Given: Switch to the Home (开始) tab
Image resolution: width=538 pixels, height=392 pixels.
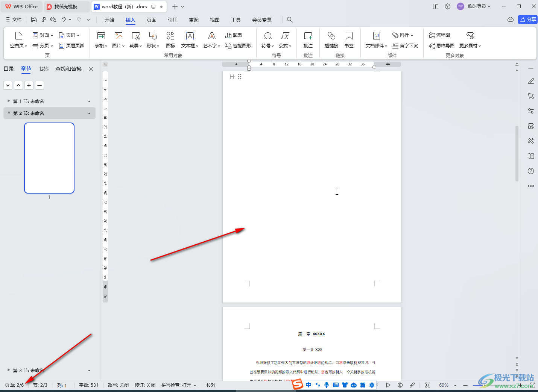Looking at the screenshot, I should click(109, 20).
